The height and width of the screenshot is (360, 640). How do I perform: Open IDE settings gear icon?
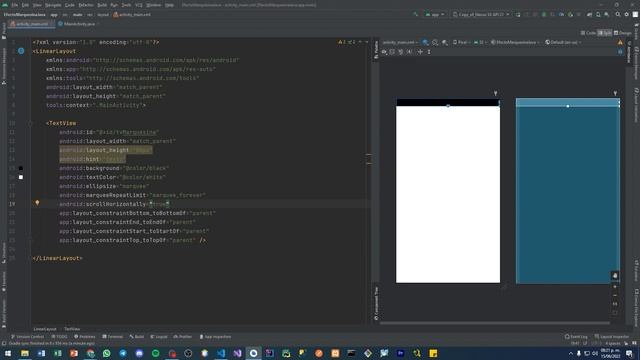(x=627, y=14)
